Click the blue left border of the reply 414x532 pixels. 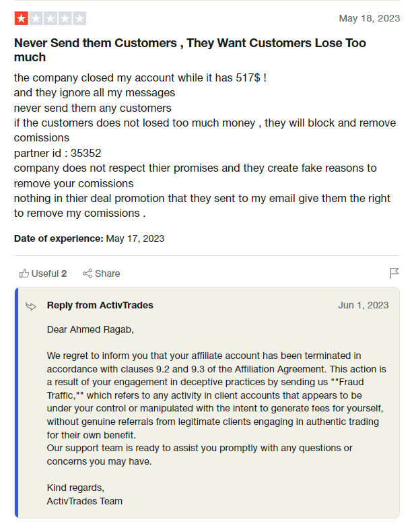[16, 403]
